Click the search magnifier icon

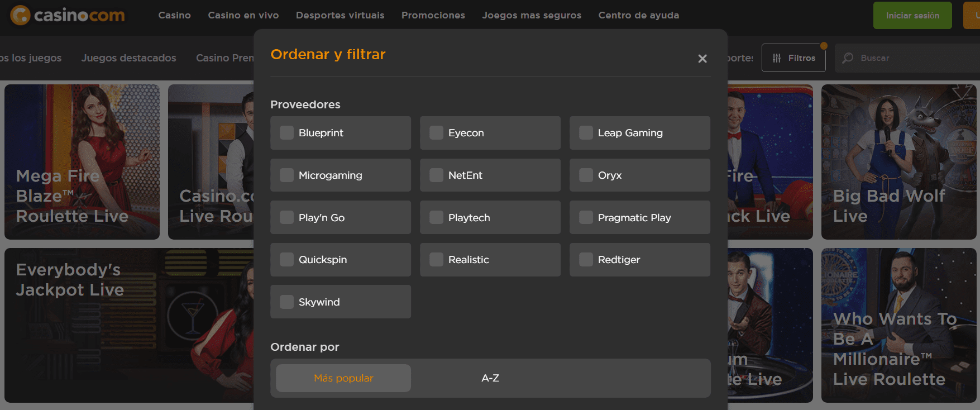(x=848, y=58)
